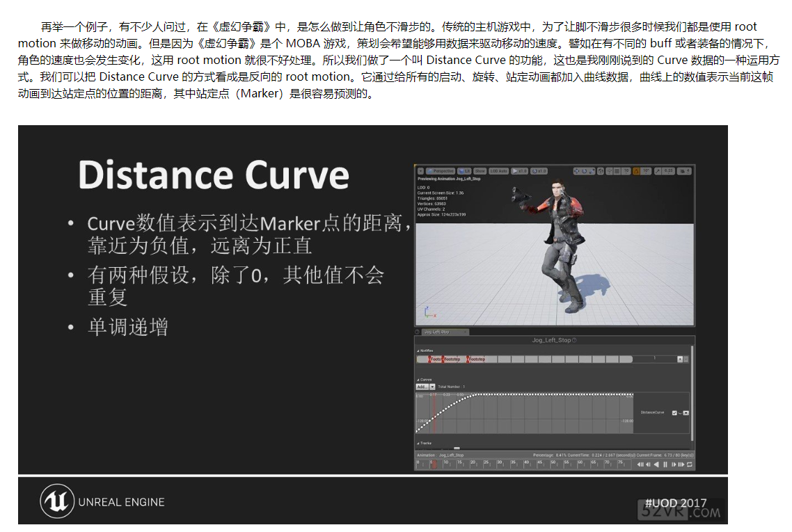The width and height of the screenshot is (792, 532).
Task: Toggle surface snapping icon
Action: [609, 171]
